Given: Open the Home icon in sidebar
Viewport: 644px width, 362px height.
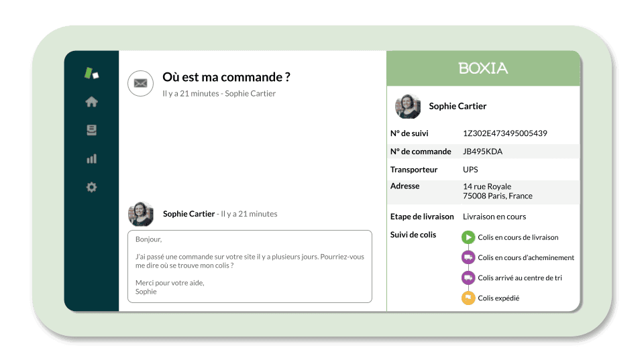Looking at the screenshot, I should [x=92, y=102].
